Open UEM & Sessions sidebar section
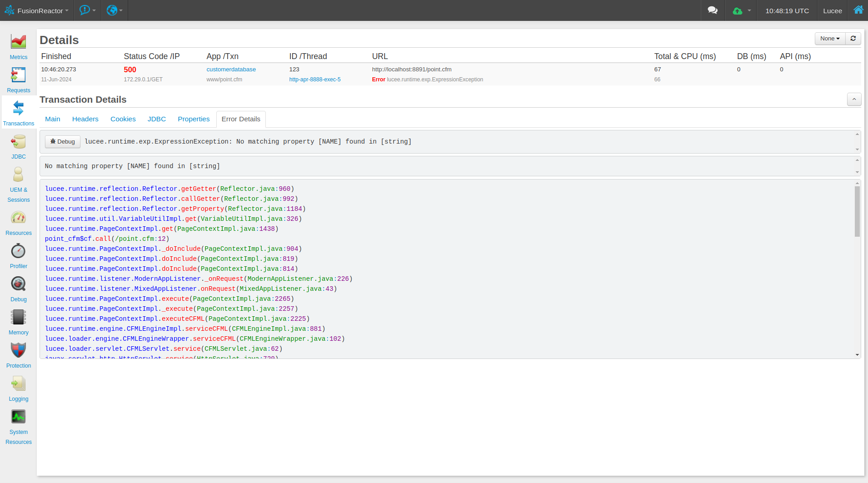This screenshot has height=483, width=868. (x=19, y=184)
